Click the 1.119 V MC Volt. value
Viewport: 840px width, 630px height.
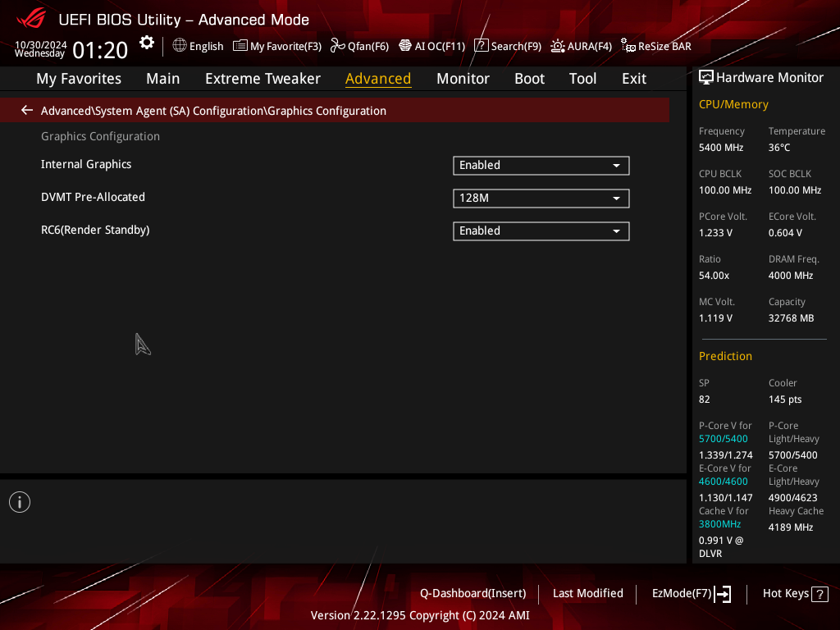click(715, 319)
